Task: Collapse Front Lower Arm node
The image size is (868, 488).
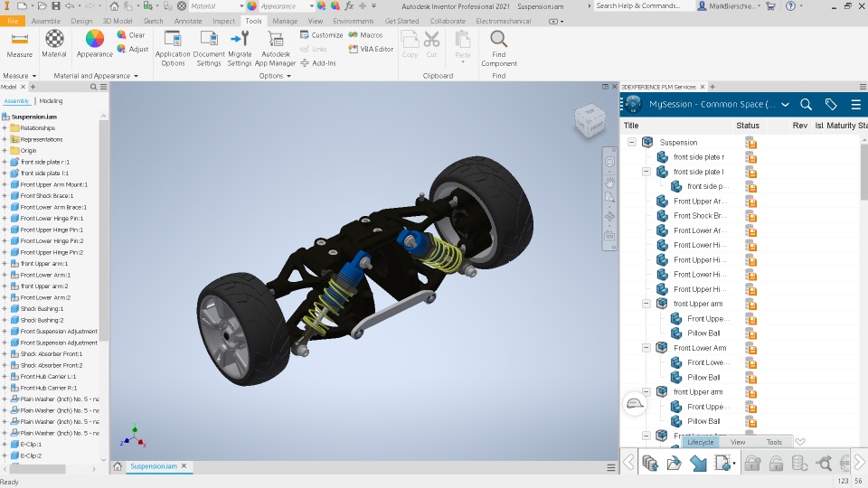Action: coord(646,348)
